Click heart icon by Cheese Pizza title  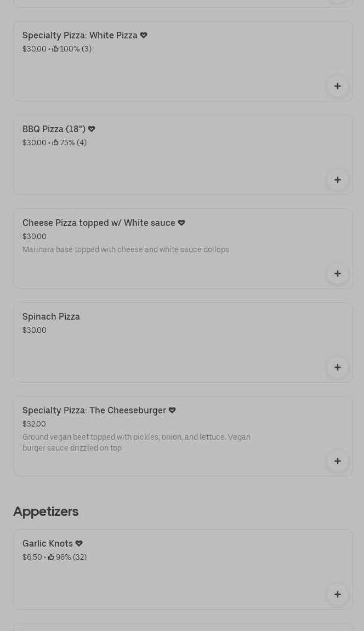181,223
